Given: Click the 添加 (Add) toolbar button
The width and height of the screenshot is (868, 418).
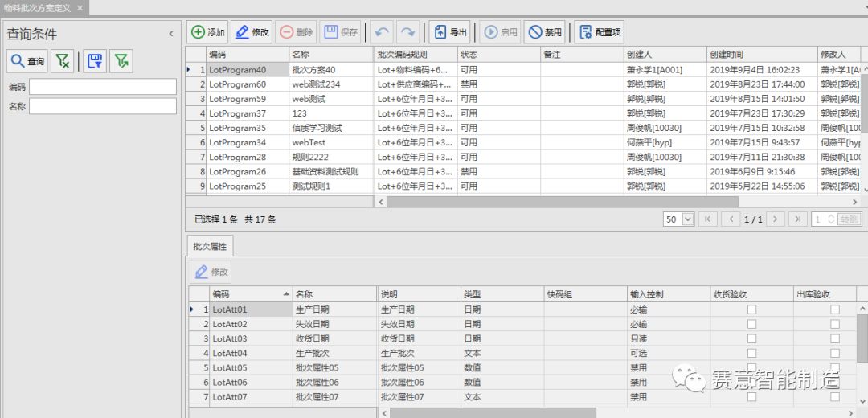Looking at the screenshot, I should (207, 32).
